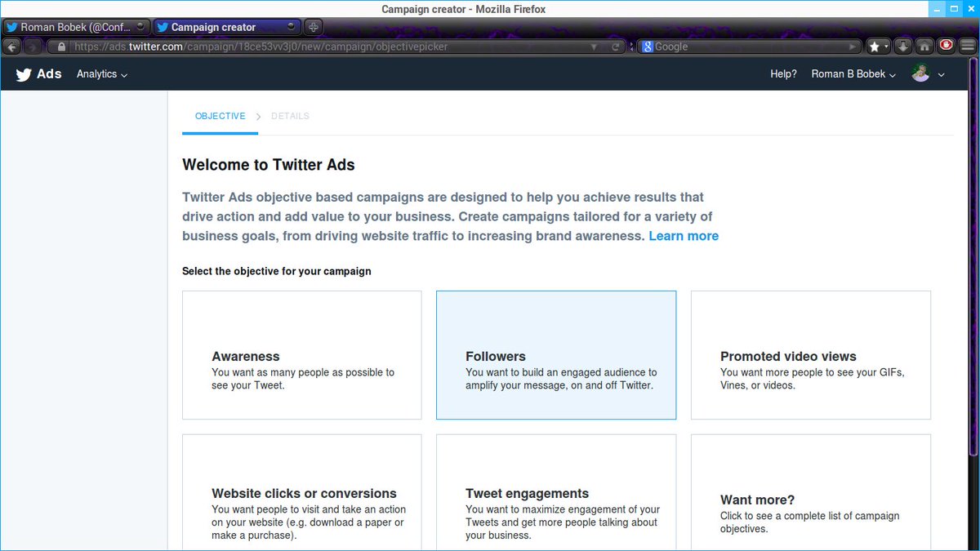Bookmark this page with the star icon
Image resolution: width=980 pixels, height=551 pixels.
click(875, 47)
